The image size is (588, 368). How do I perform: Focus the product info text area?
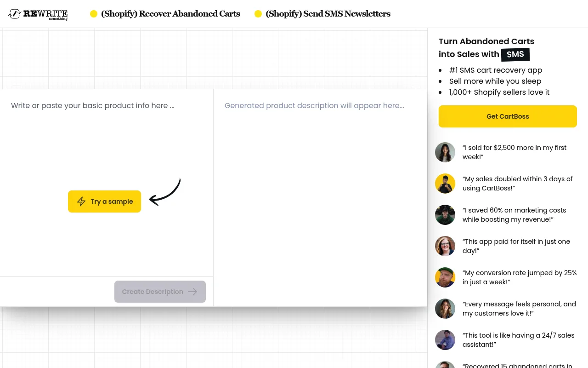[x=107, y=183]
